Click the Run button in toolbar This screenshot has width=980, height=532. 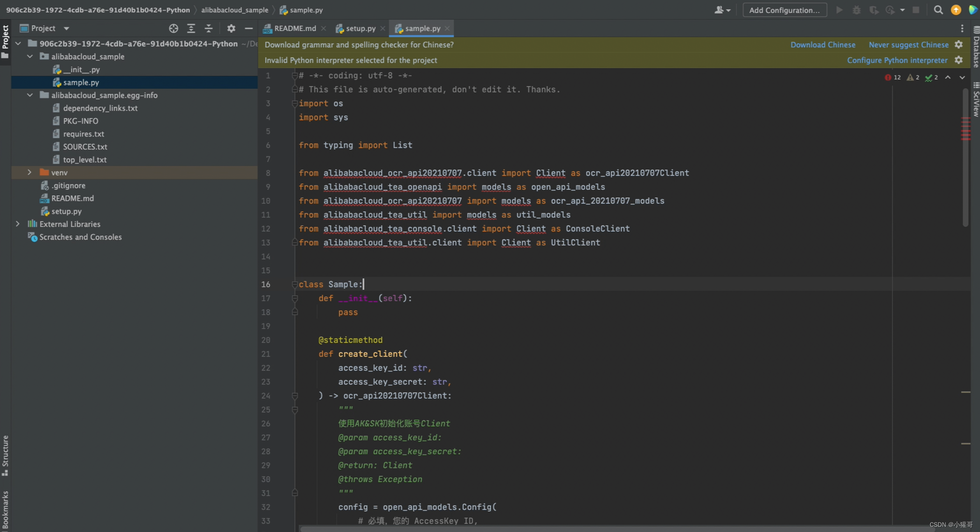pyautogui.click(x=839, y=10)
